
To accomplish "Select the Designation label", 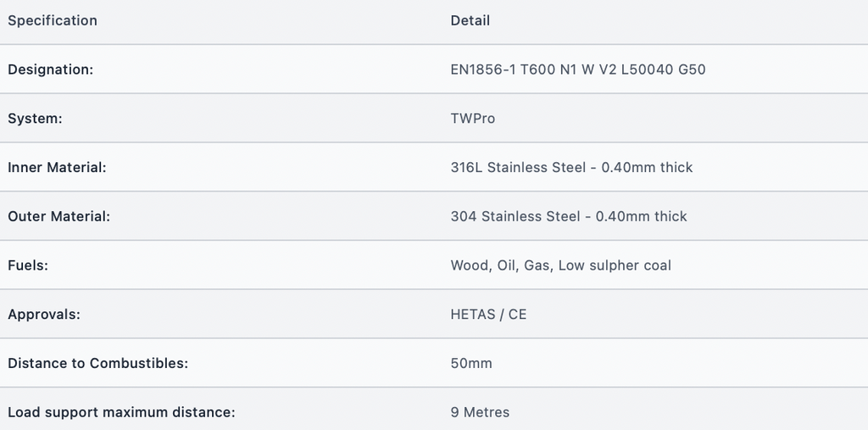I will point(50,70).
